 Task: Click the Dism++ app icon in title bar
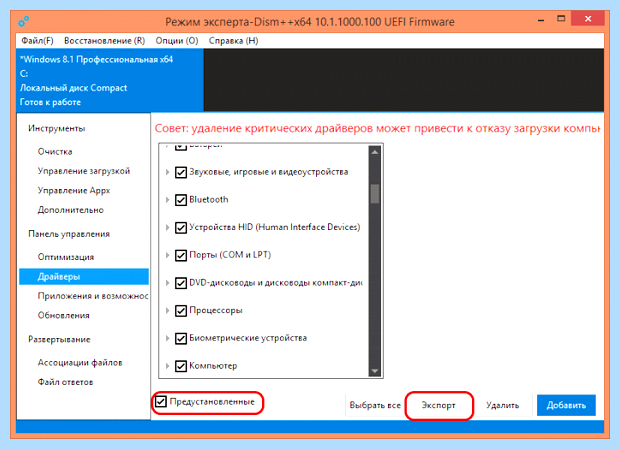pyautogui.click(x=23, y=21)
